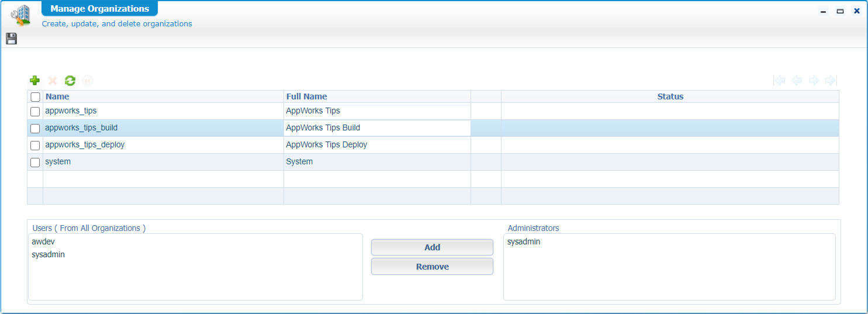Image resolution: width=868 pixels, height=314 pixels.
Task: Click the Manage Organizations building icon
Action: click(21, 15)
